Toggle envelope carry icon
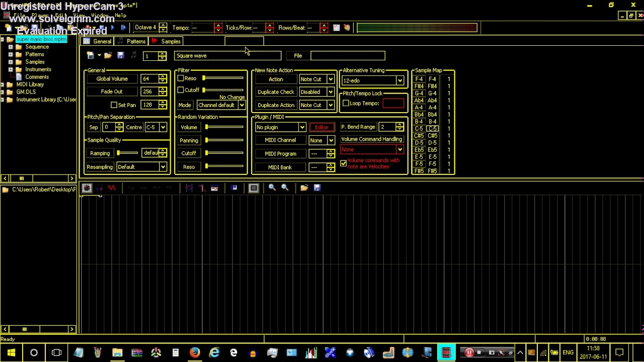Viewport: 644px width, 362px height. click(x=214, y=188)
